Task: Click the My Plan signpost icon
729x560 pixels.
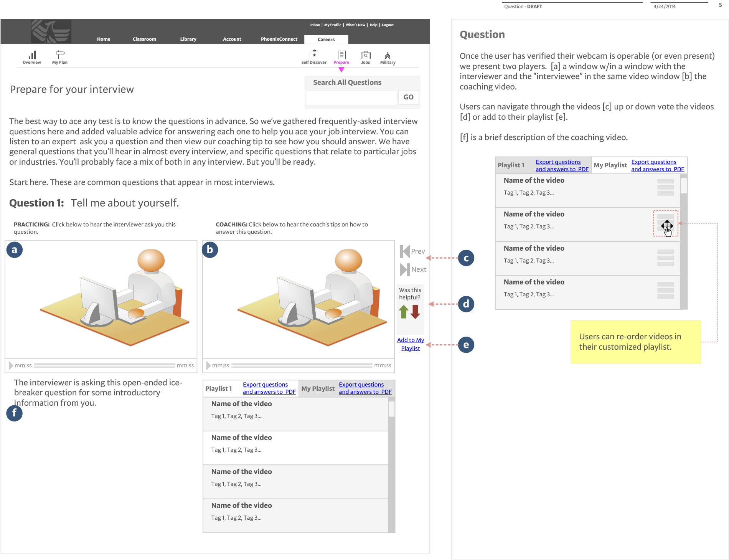Action: [60, 55]
